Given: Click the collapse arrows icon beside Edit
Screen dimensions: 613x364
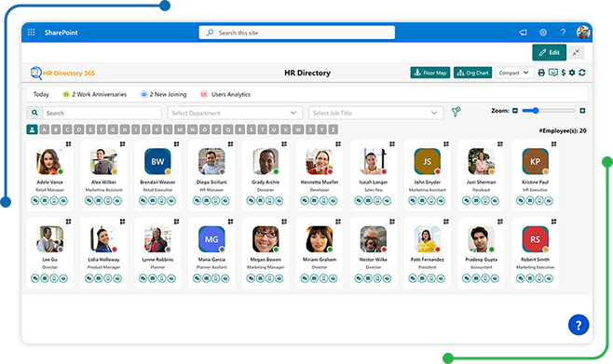Looking at the screenshot, I should click(576, 53).
